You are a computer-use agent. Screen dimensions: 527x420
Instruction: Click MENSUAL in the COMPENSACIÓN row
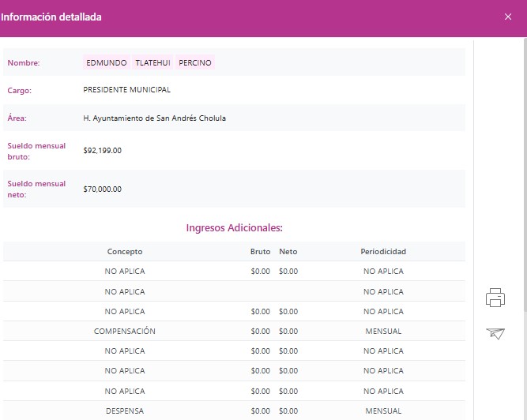383,332
